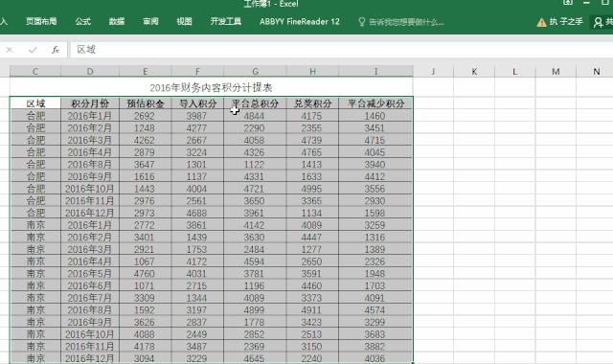Select column L header
613x364 pixels.
515,71
